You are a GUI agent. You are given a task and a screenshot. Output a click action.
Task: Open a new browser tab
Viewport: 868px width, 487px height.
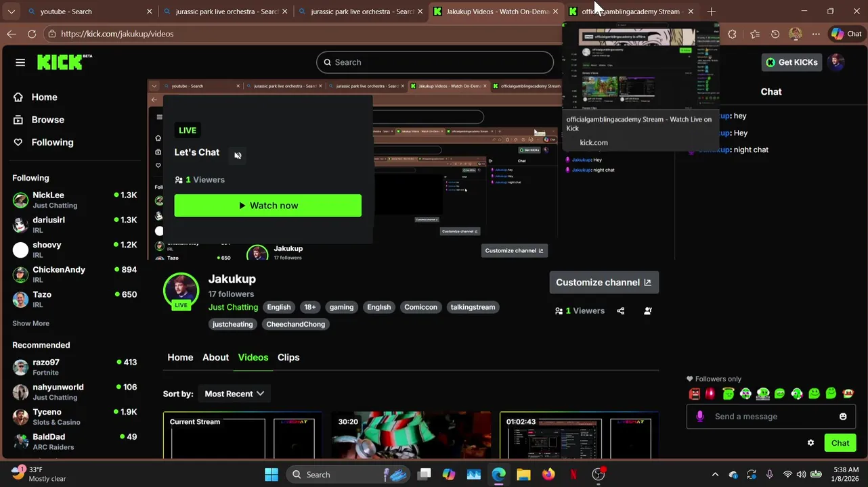point(711,11)
